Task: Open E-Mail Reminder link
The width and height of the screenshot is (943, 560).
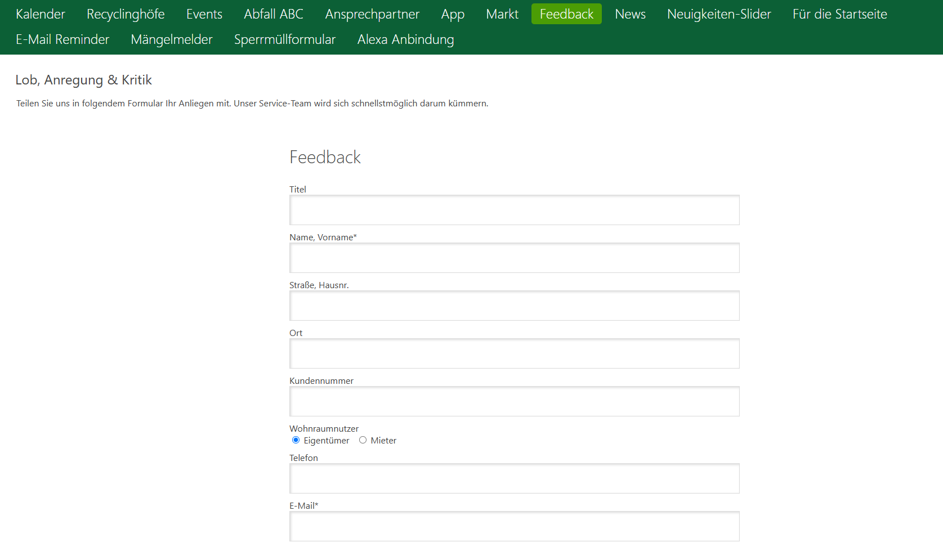Action: (x=62, y=39)
